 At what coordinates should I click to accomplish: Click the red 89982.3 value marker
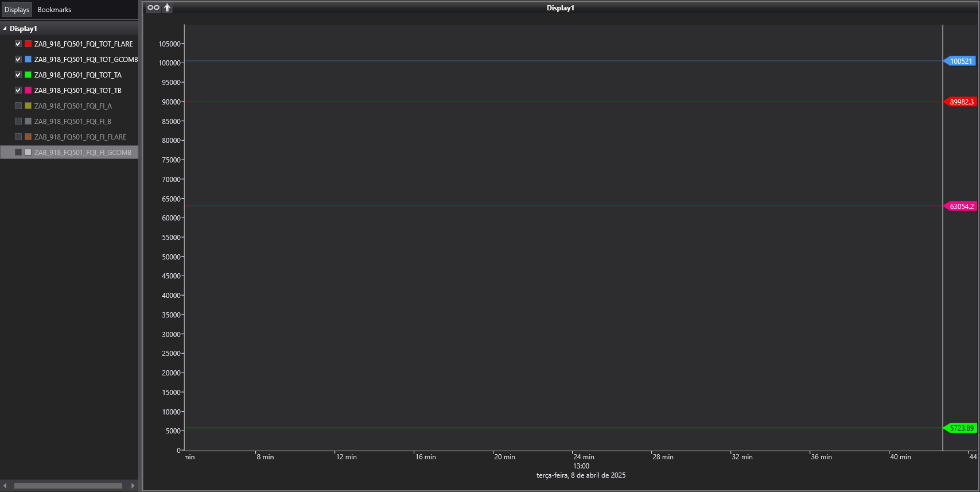960,102
